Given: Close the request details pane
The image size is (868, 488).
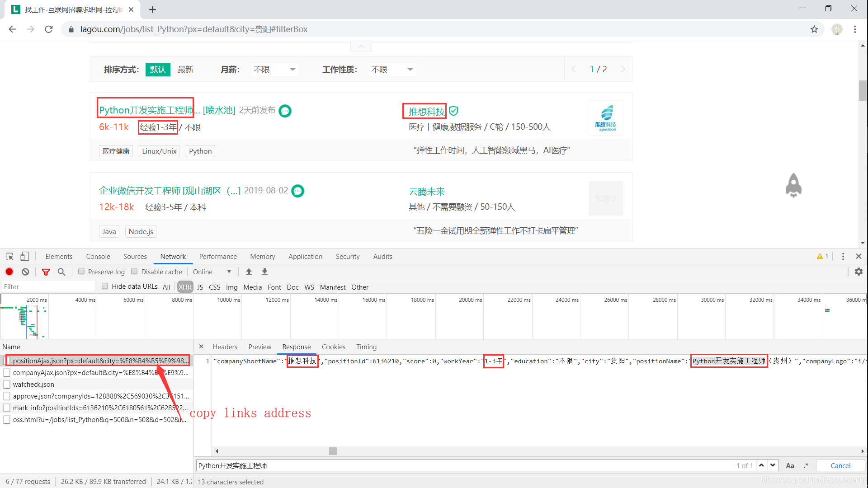Looking at the screenshot, I should (x=201, y=347).
